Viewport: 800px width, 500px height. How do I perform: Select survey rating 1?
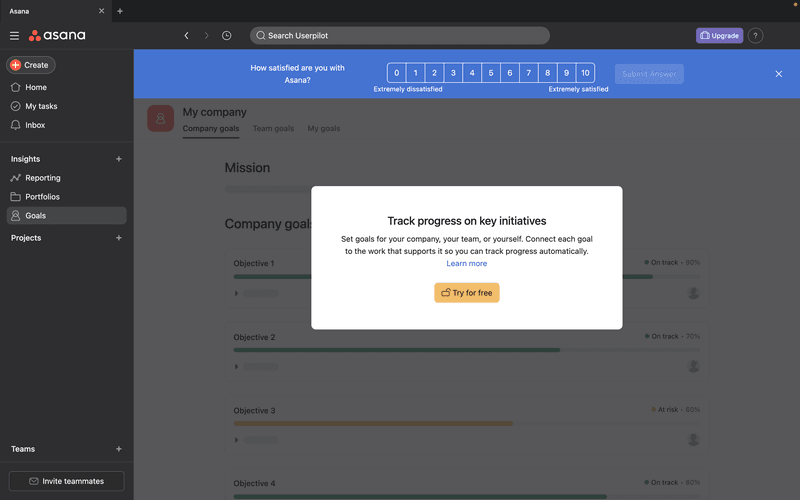(x=415, y=73)
